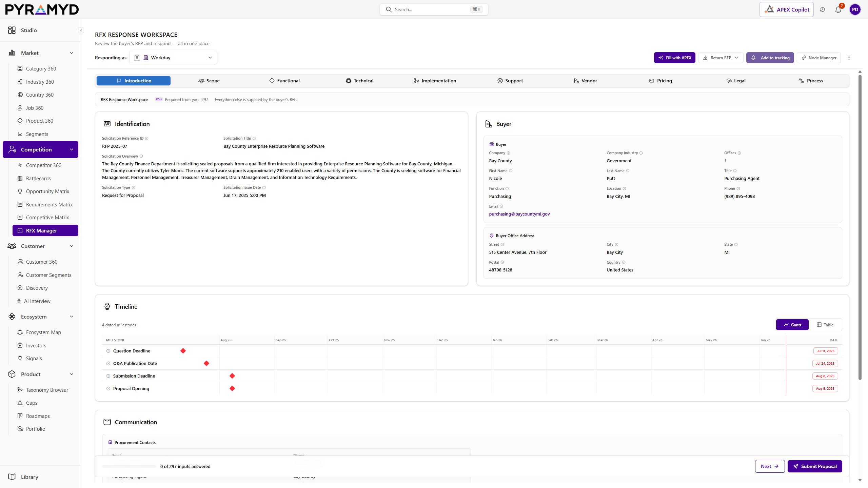The height and width of the screenshot is (488, 868).
Task: Click the inputs answered progress bar
Action: [129, 466]
